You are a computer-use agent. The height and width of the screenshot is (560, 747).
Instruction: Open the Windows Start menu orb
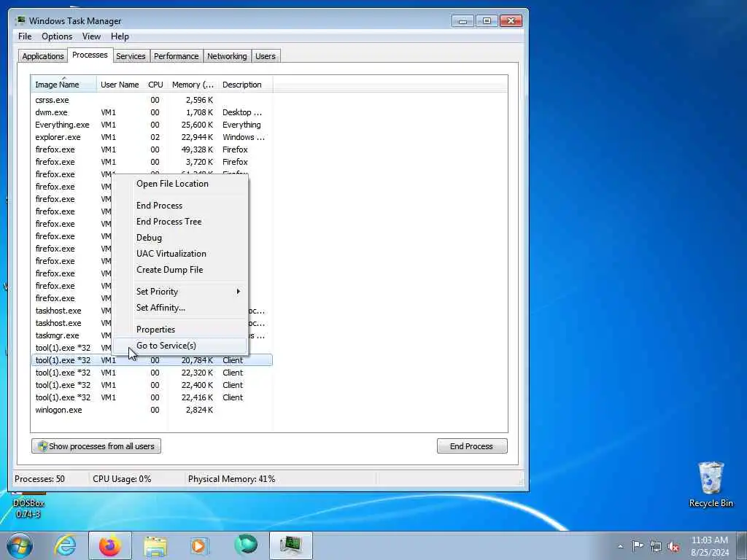[20, 545]
